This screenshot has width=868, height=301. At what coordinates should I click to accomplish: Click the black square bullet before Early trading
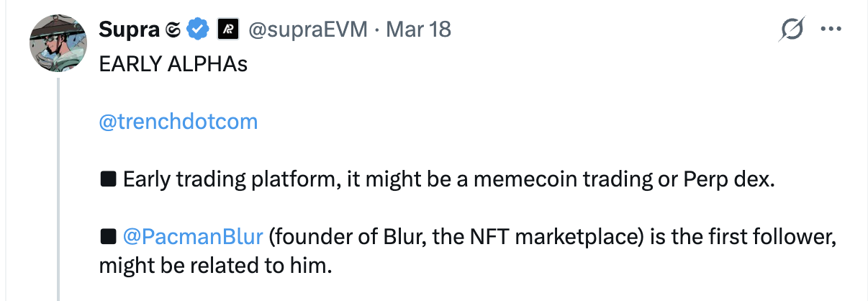[x=108, y=179]
